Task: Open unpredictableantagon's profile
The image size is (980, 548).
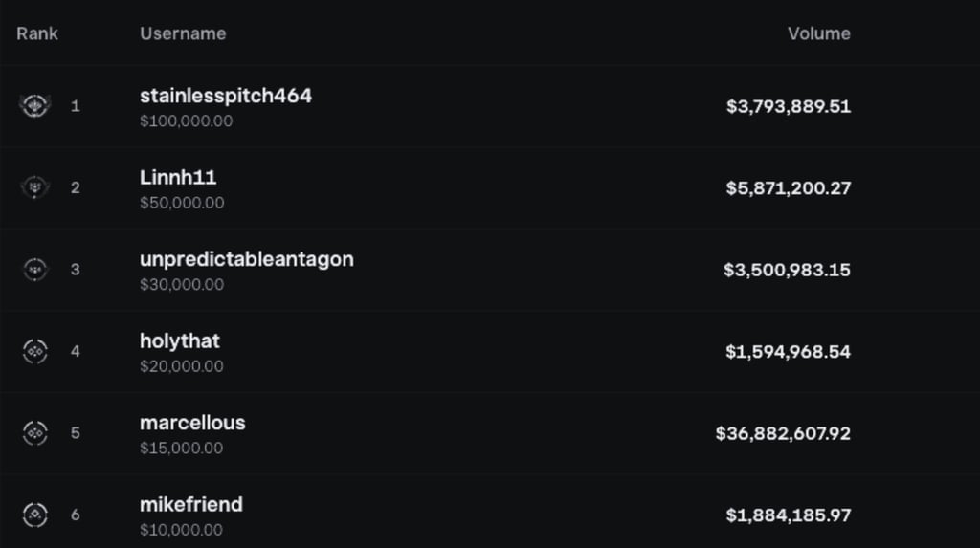Action: coord(246,259)
